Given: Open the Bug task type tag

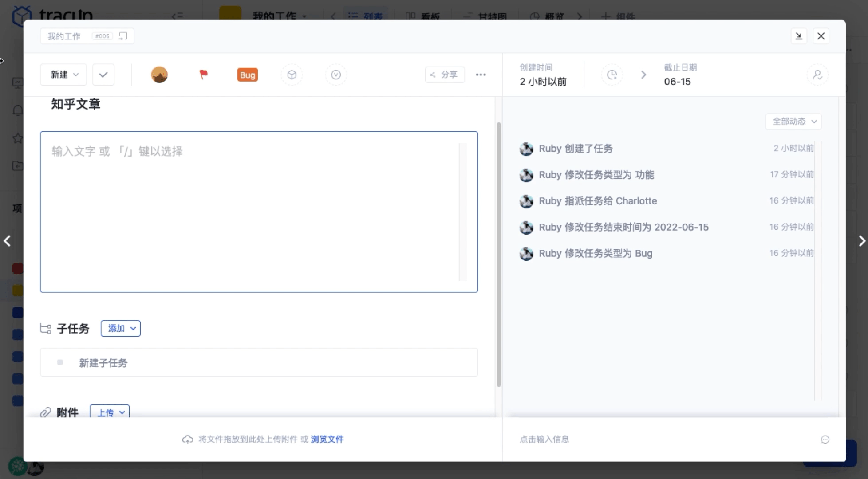Looking at the screenshot, I should 247,75.
